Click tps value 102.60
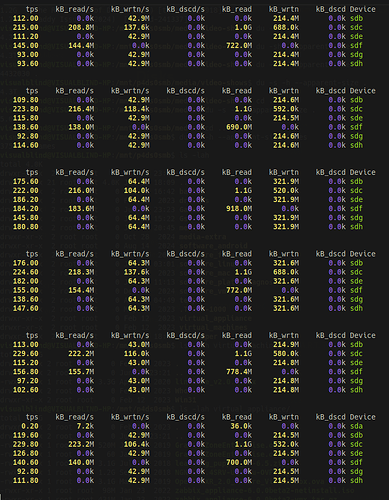Image resolution: width=389 pixels, height=500 pixels. pyautogui.click(x=26, y=390)
